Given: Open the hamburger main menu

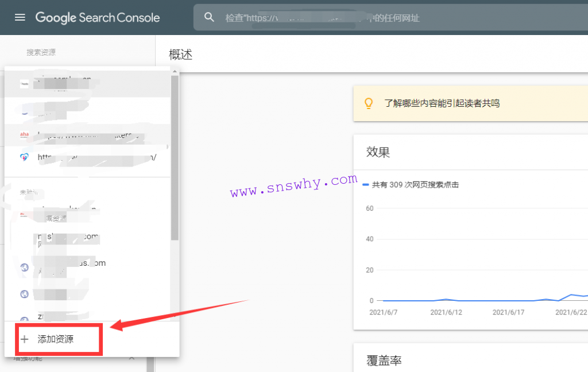Looking at the screenshot, I should pos(20,17).
